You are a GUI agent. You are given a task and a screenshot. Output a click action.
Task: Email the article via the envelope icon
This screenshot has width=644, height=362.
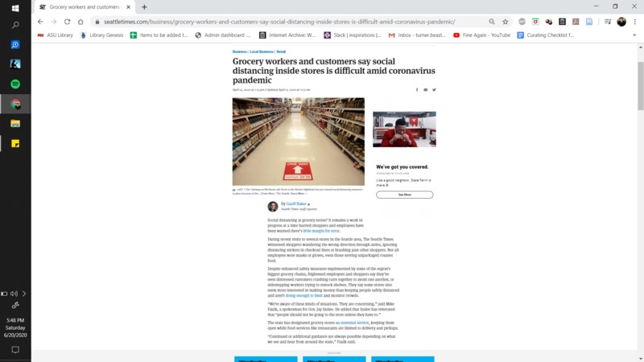pyautogui.click(x=426, y=90)
